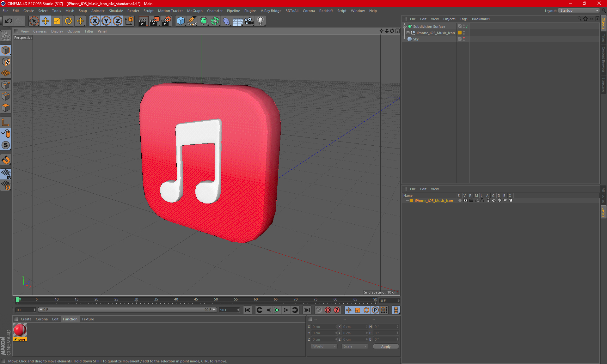The height and width of the screenshot is (364, 607).
Task: Open the Render menu
Action: (x=133, y=11)
